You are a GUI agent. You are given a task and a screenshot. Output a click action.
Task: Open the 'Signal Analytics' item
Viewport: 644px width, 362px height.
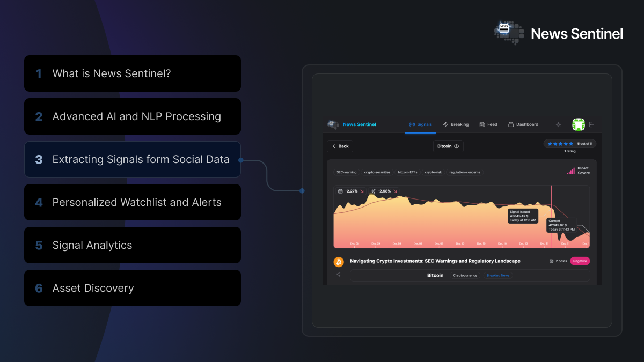point(133,245)
